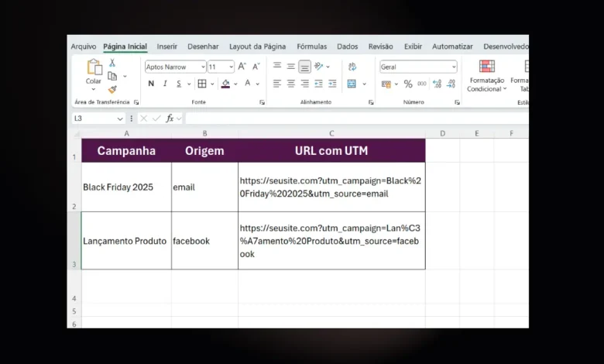Click insert function fx icon
The height and width of the screenshot is (364, 604).
click(x=170, y=118)
